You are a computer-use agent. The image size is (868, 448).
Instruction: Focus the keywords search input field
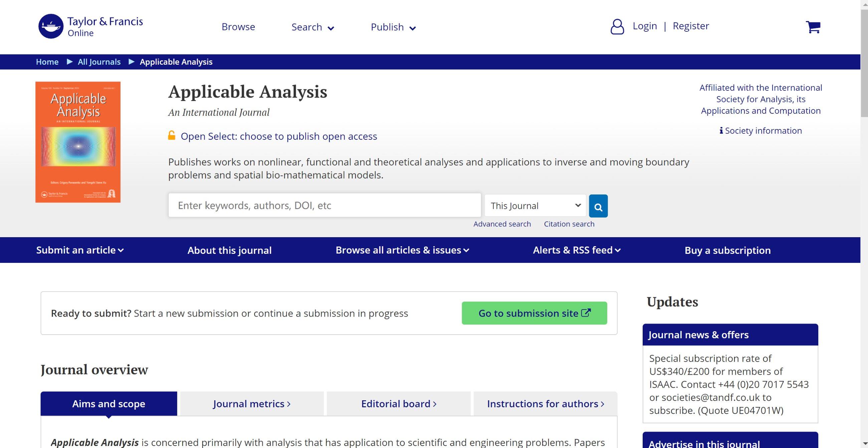pyautogui.click(x=325, y=205)
